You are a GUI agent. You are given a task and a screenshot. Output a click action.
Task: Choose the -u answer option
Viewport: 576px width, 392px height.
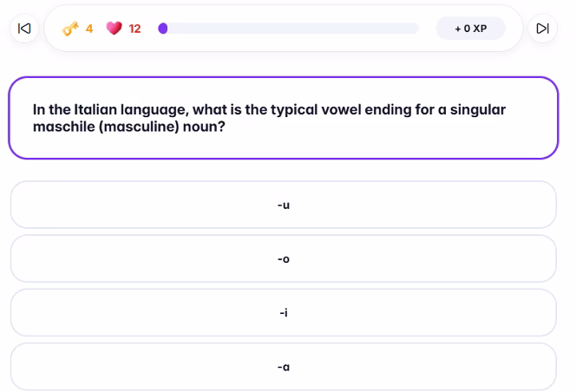point(283,205)
